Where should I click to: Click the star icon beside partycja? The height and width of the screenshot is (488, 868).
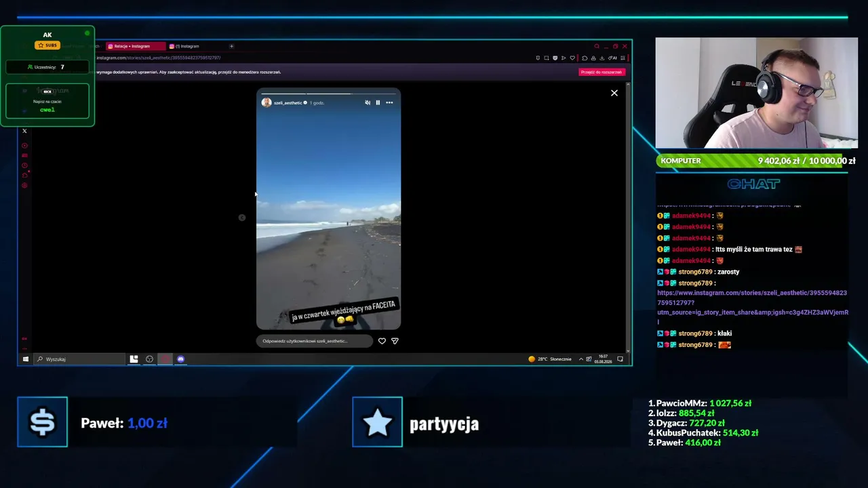coord(377,422)
